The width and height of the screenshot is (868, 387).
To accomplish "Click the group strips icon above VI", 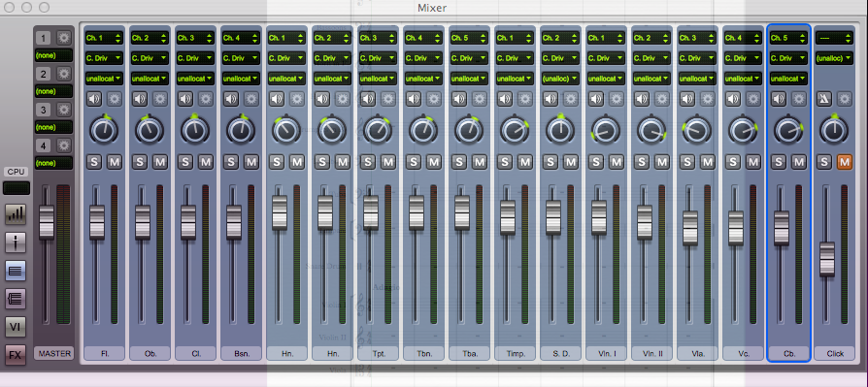I will [16, 299].
